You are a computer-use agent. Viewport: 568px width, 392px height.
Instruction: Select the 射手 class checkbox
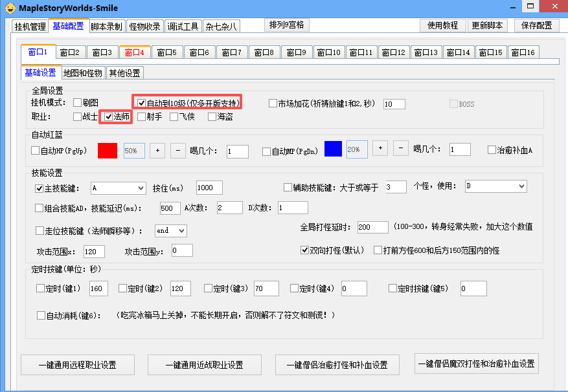142,116
